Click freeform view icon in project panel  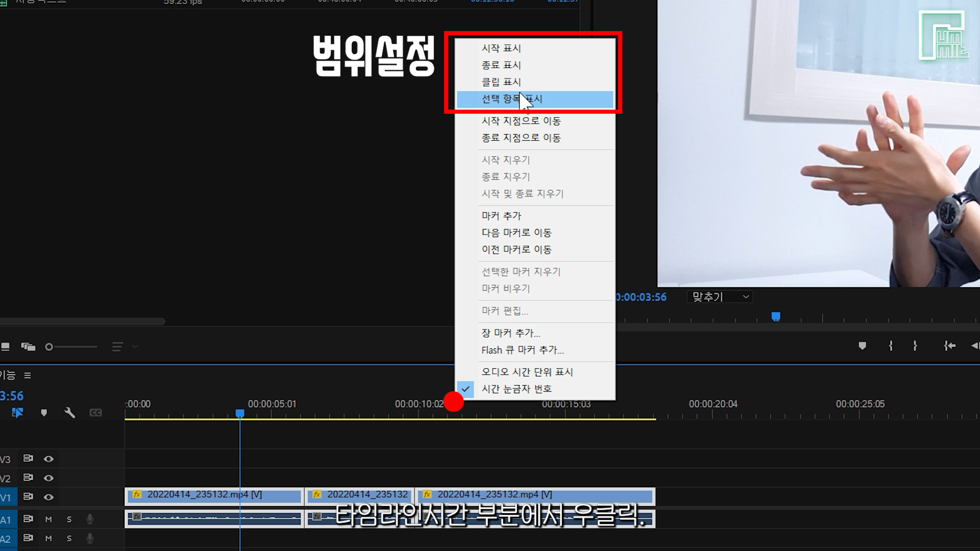tap(28, 347)
